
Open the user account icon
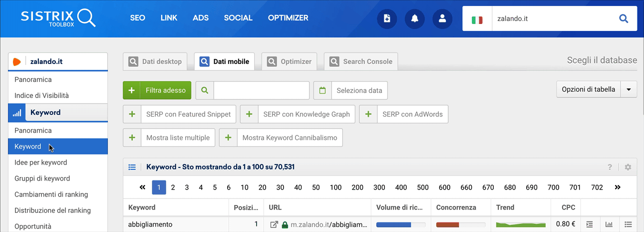442,18
